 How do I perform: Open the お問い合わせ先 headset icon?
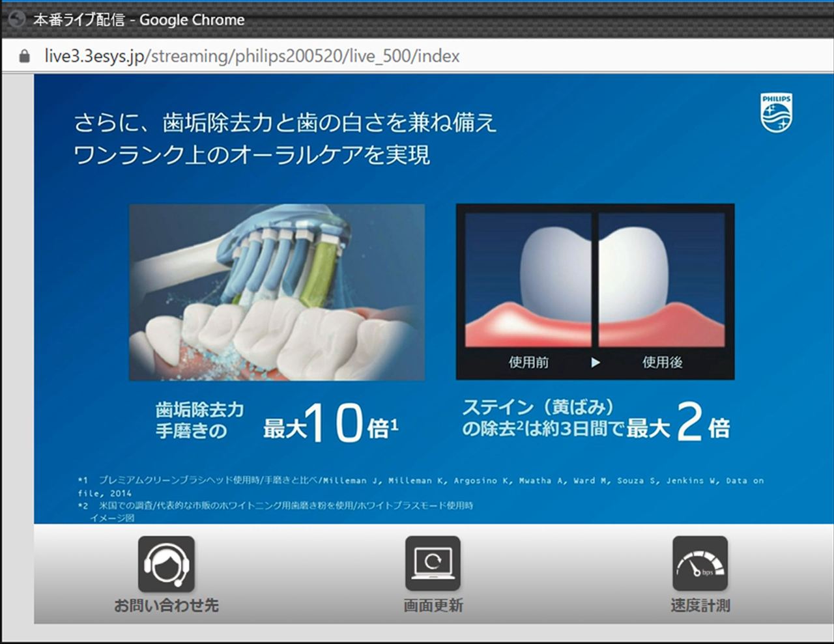click(166, 564)
